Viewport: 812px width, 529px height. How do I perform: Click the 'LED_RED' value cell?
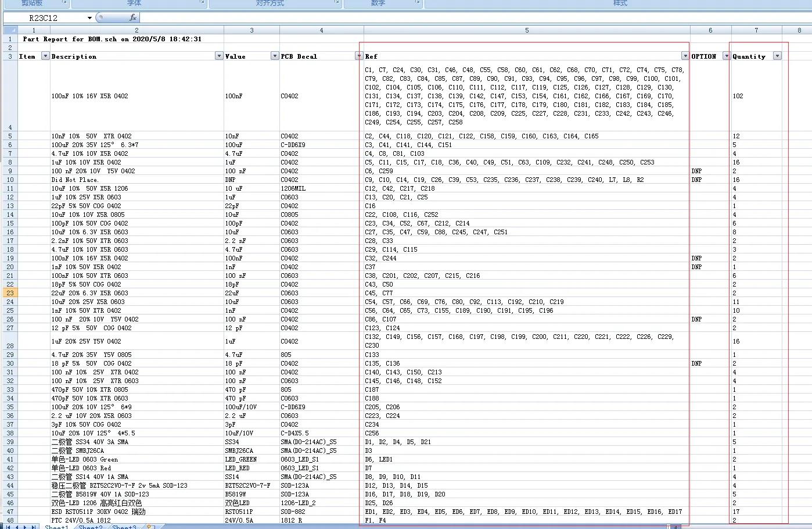point(251,468)
